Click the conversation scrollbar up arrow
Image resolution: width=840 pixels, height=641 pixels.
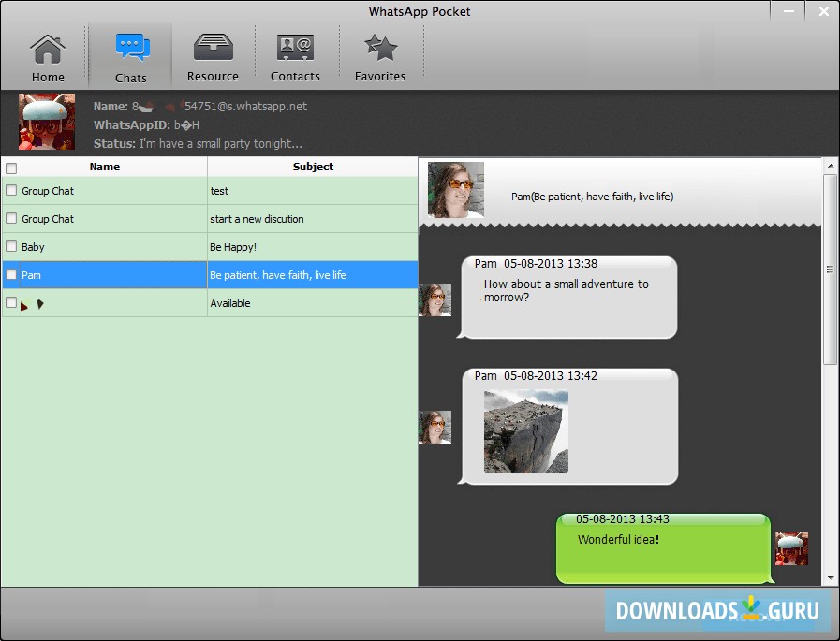(x=829, y=164)
